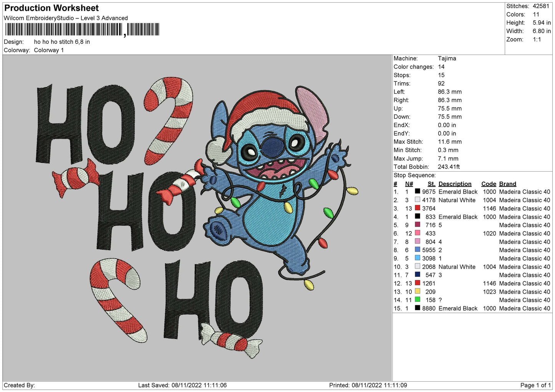This screenshot has height=392, width=555.
Task: Click the 'N#' column header
Action: coord(409,184)
